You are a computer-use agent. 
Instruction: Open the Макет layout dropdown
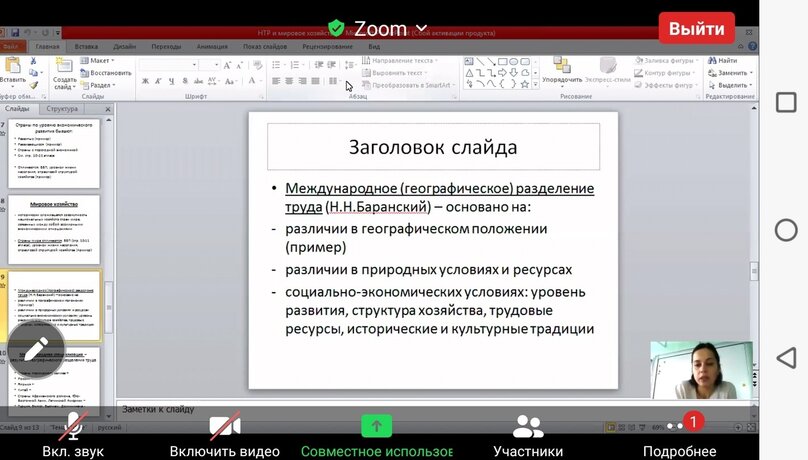coord(101,61)
